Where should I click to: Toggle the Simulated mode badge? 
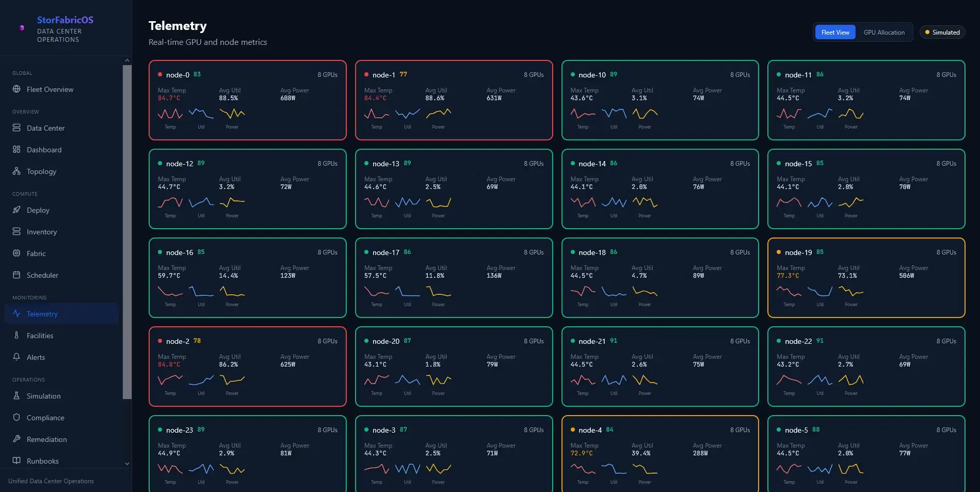(942, 32)
